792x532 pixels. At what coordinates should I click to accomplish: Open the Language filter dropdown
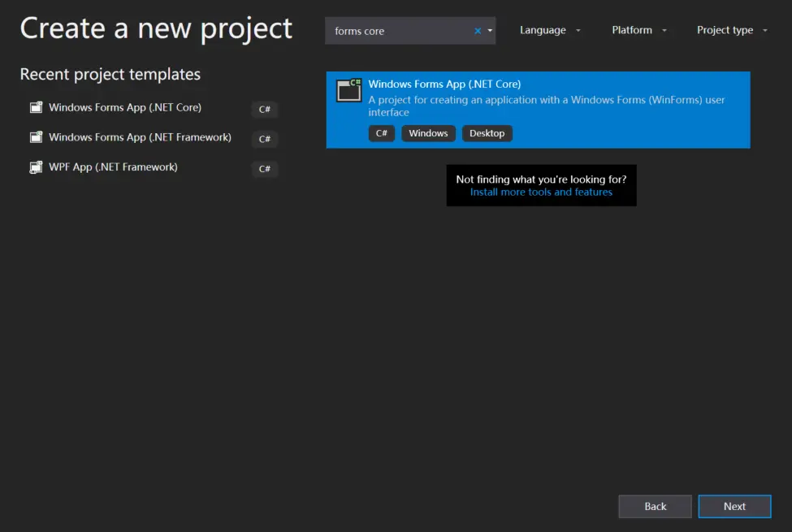pyautogui.click(x=550, y=30)
